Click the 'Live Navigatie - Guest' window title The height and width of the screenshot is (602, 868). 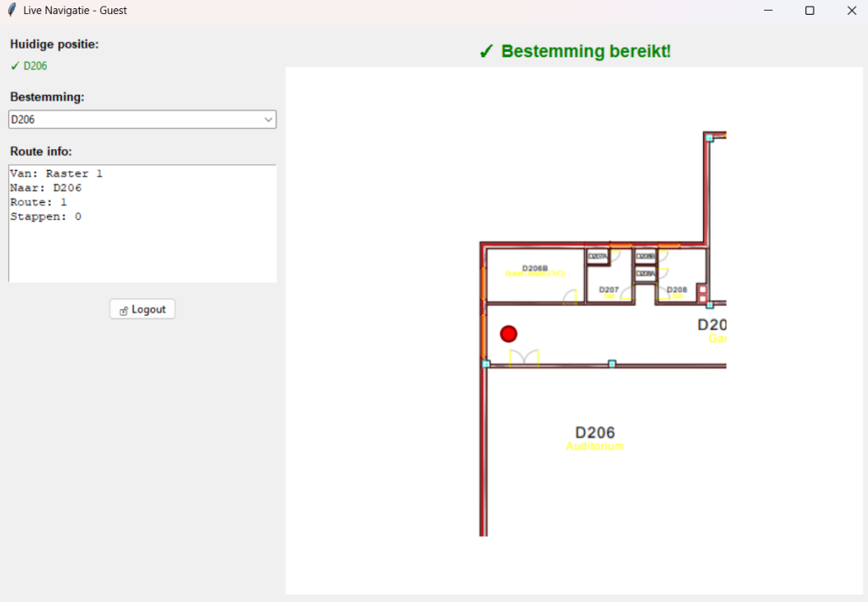tap(75, 11)
